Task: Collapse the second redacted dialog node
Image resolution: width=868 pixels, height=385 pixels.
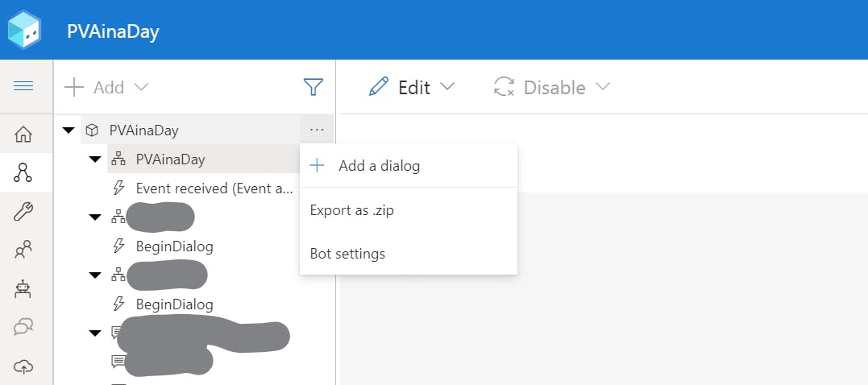Action: (x=95, y=275)
